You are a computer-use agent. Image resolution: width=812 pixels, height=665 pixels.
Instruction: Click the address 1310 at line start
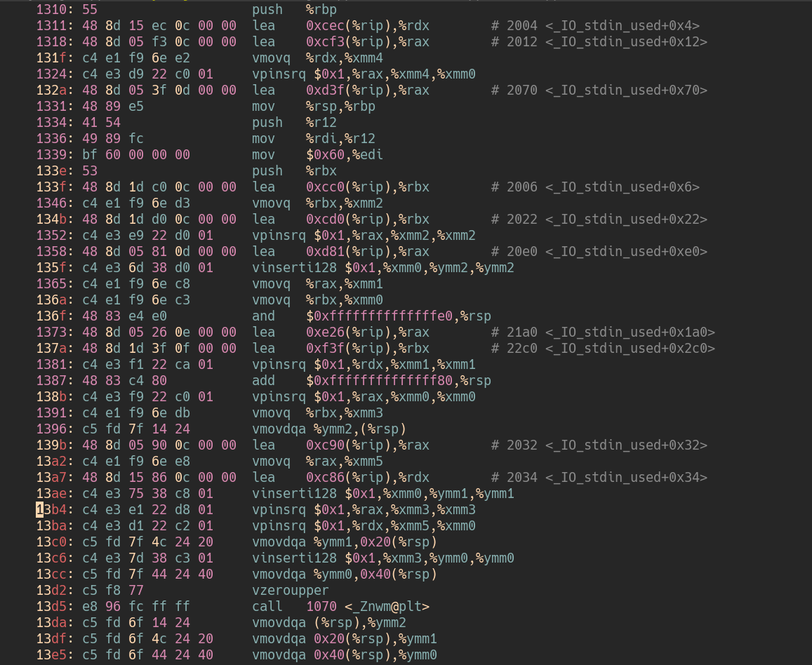(51, 10)
